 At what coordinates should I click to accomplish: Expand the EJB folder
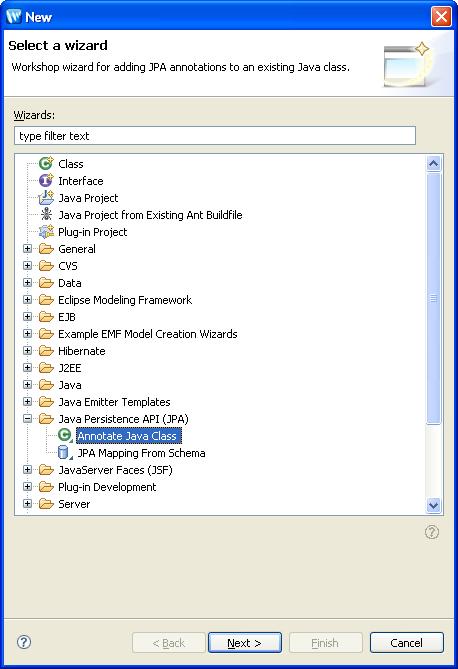click(x=27, y=317)
